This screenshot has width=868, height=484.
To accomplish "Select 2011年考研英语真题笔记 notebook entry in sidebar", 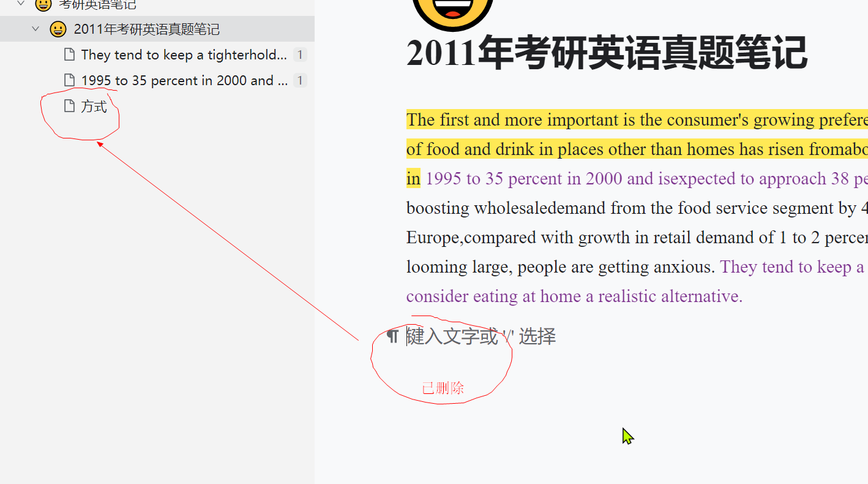I will pyautogui.click(x=157, y=29).
